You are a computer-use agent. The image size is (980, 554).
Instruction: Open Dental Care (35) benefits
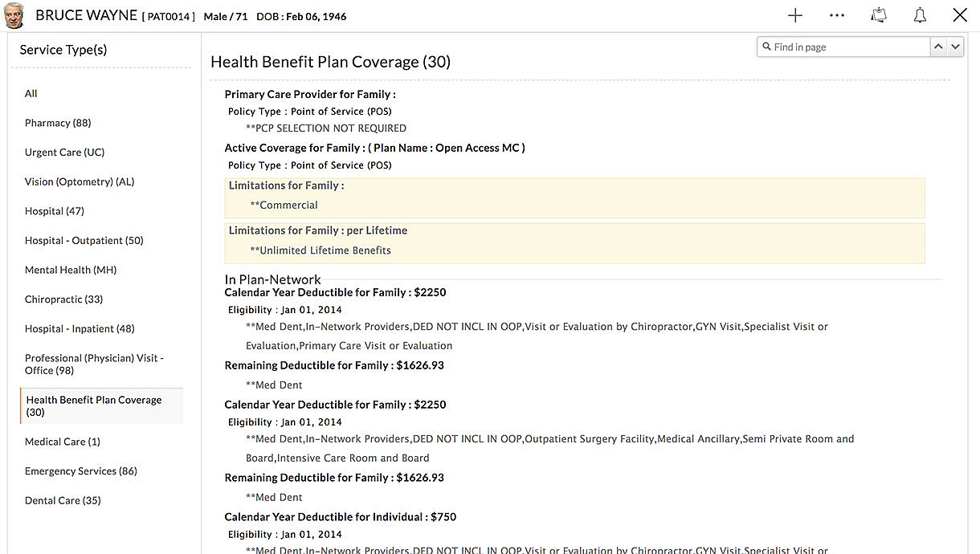(63, 500)
